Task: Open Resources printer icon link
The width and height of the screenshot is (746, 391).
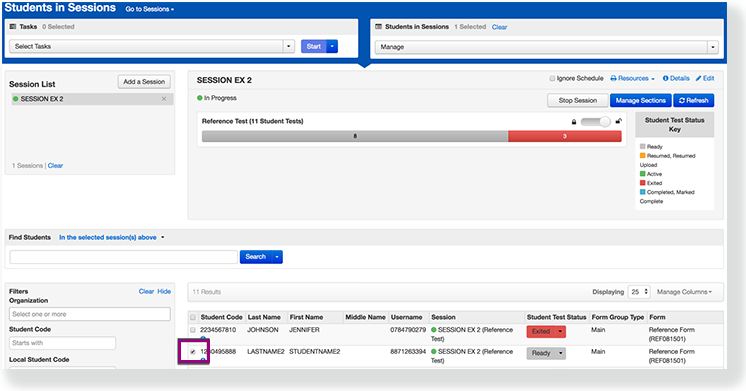Action: click(x=614, y=78)
